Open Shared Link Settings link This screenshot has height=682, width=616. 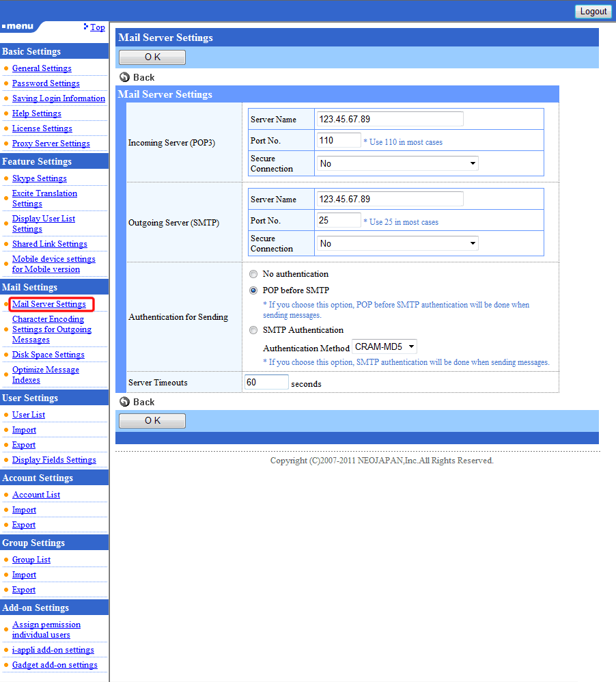pyautogui.click(x=50, y=243)
